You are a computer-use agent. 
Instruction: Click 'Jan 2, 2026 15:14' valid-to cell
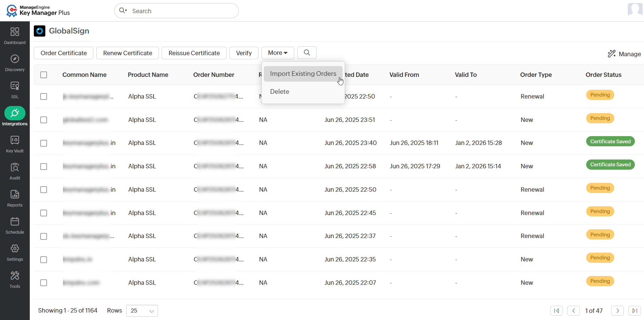point(478,166)
